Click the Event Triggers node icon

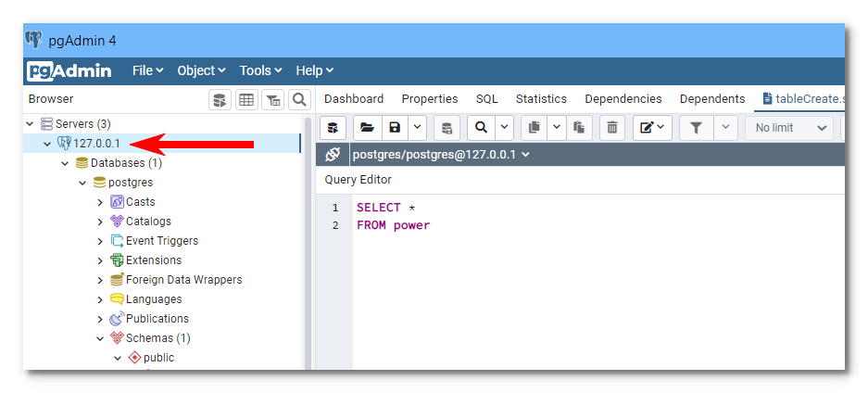pyautogui.click(x=117, y=240)
